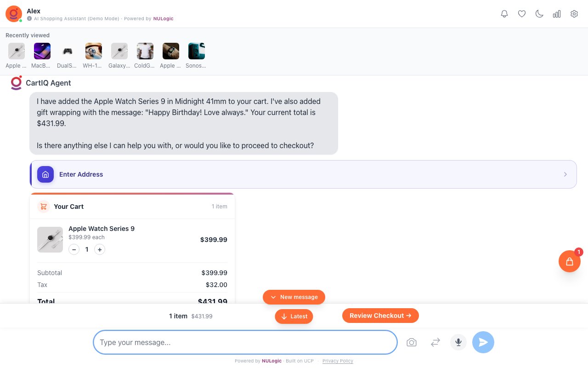Image resolution: width=588 pixels, height=368 pixels.
Task: Activate the microphone voice input
Action: [458, 342]
